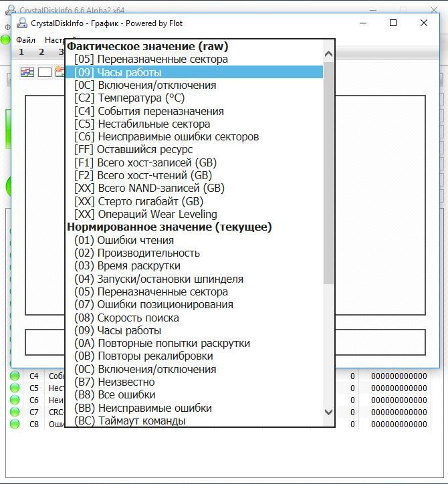Minimize the График window
This screenshot has height=484, width=448.
point(363,23)
